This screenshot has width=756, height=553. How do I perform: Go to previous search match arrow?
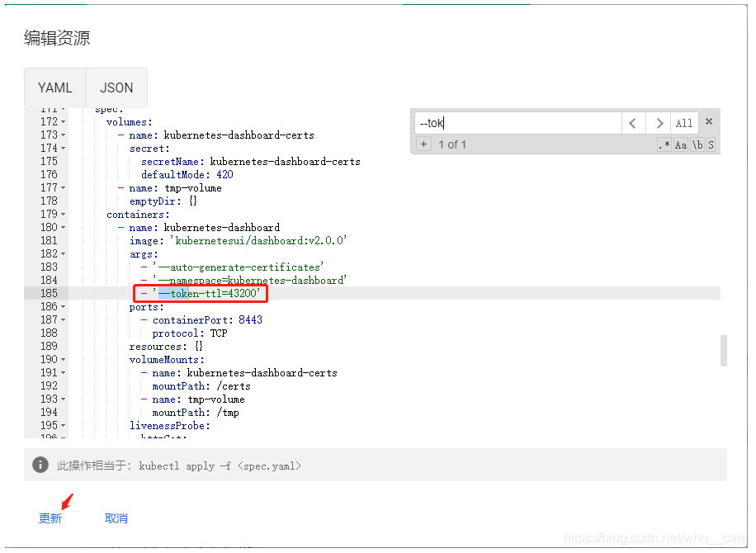click(633, 123)
